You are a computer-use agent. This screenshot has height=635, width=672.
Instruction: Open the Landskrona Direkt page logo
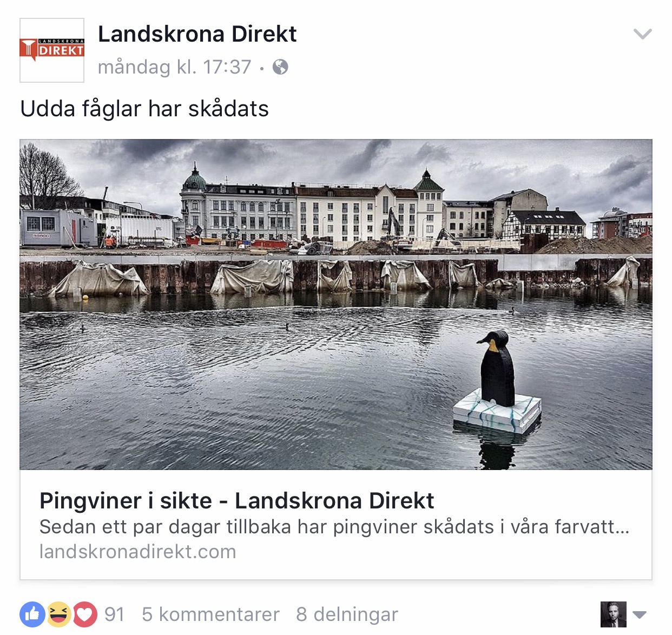(x=52, y=50)
